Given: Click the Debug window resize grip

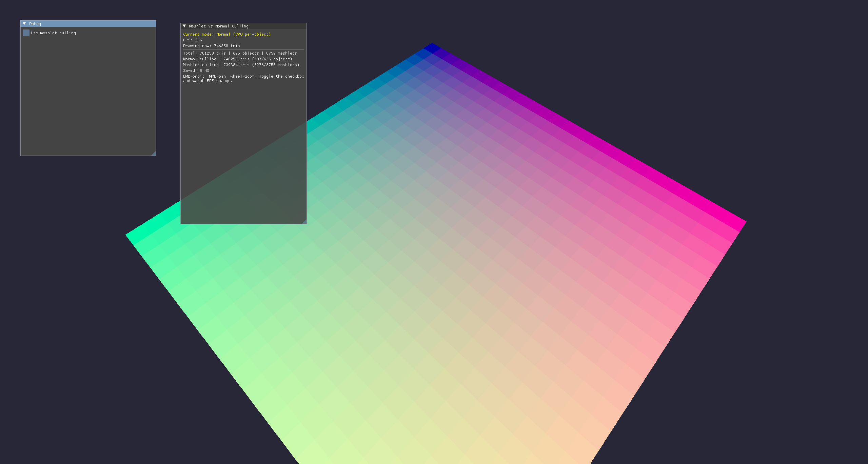Looking at the screenshot, I should click(x=153, y=153).
